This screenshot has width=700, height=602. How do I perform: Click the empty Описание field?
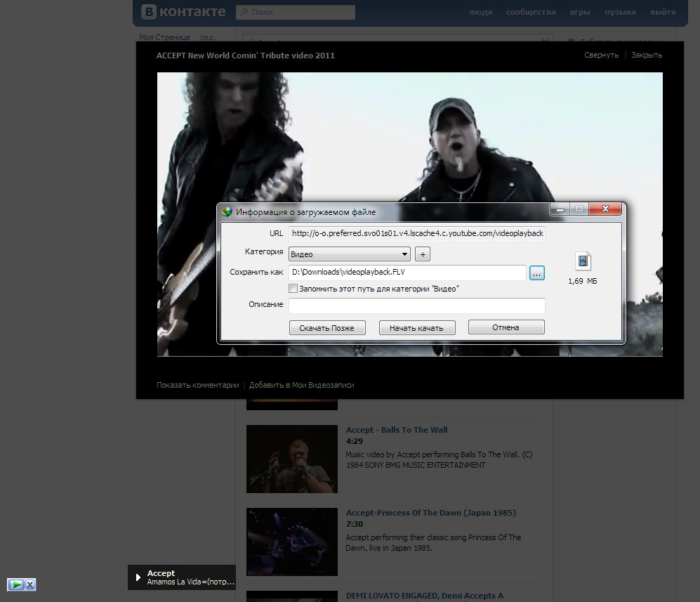tap(417, 306)
